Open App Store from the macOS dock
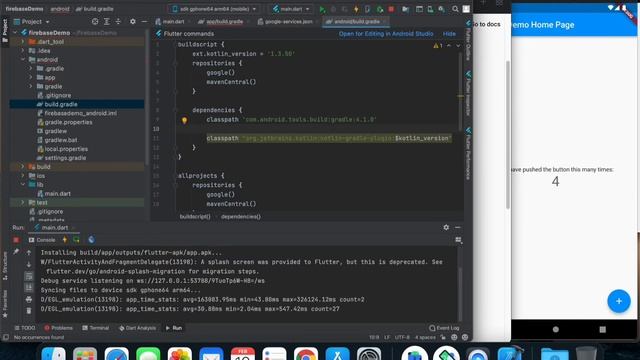 click(x=337, y=354)
